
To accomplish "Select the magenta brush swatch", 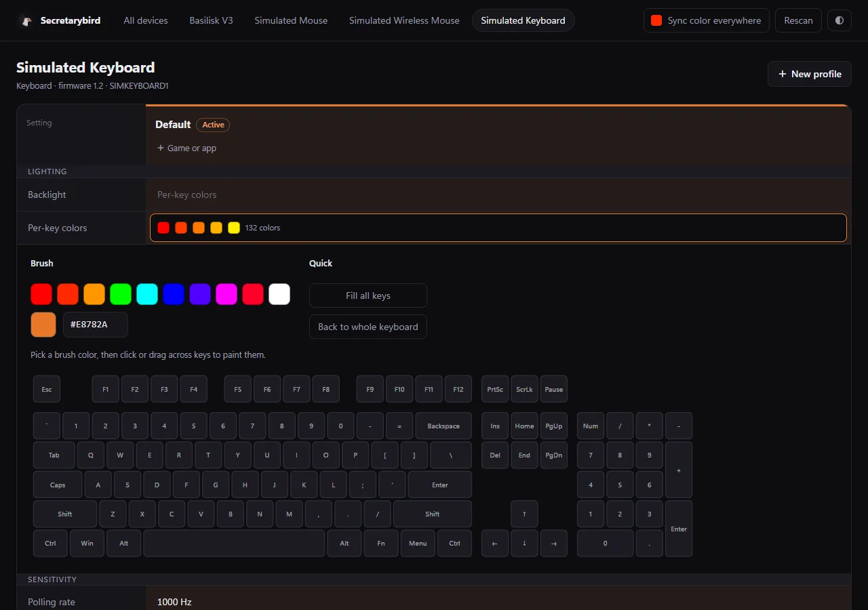I will (x=226, y=294).
